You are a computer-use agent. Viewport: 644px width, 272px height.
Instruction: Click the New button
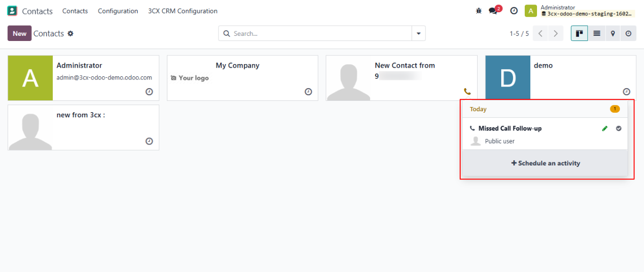click(19, 33)
